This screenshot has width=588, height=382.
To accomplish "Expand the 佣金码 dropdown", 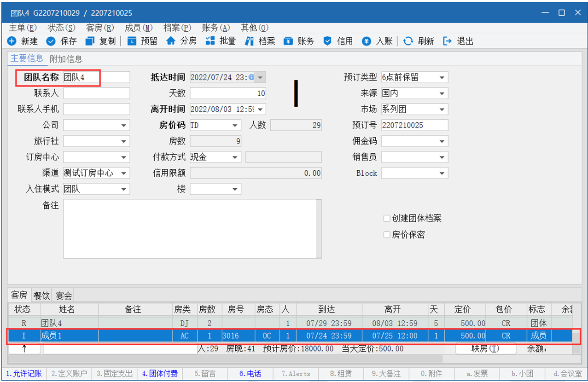I will point(442,141).
